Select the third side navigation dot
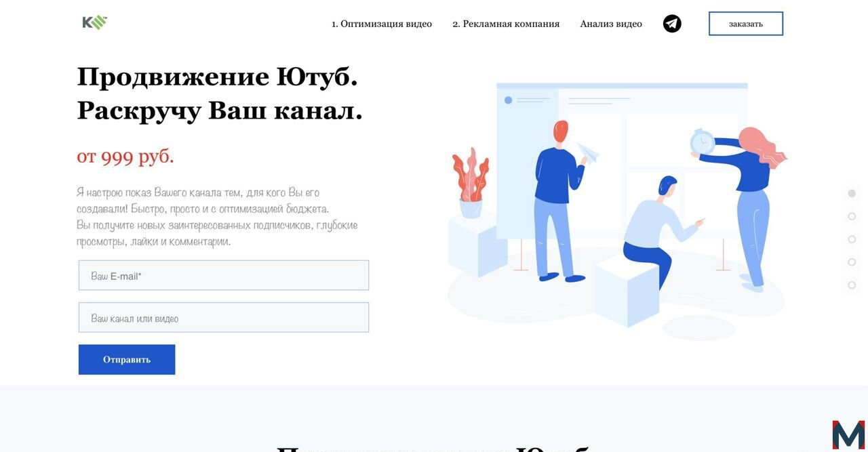The image size is (868, 452). (852, 239)
